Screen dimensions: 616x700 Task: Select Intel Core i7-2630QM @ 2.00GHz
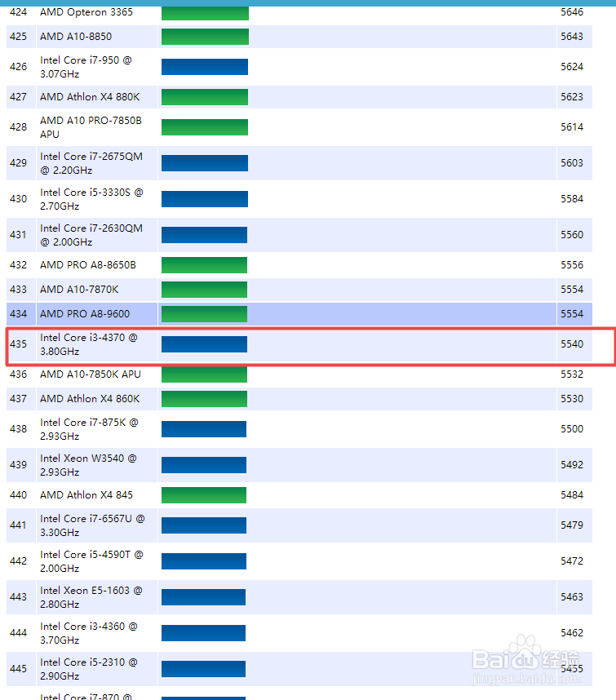91,235
